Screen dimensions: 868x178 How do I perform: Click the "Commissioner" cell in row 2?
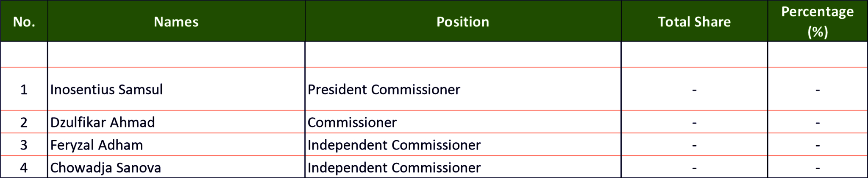(352, 122)
